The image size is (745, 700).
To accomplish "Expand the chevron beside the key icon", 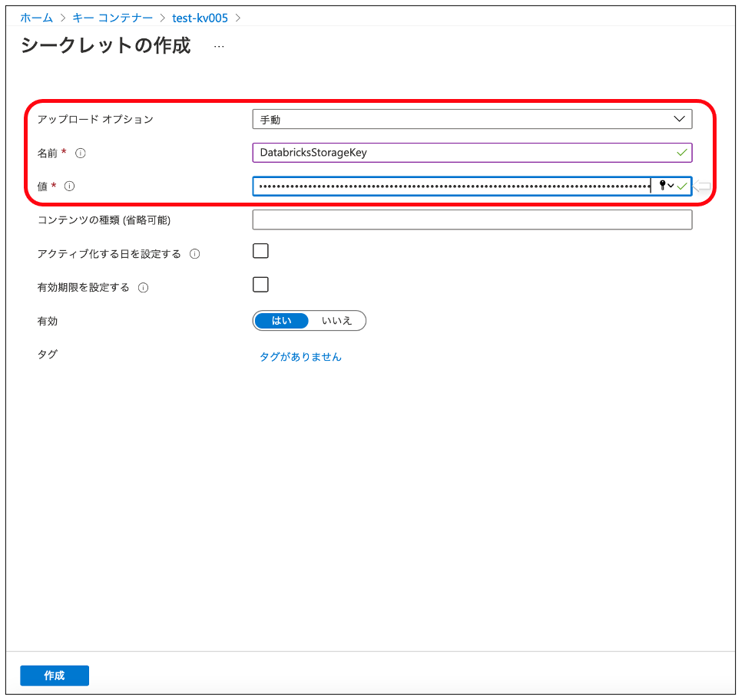I will click(x=670, y=186).
